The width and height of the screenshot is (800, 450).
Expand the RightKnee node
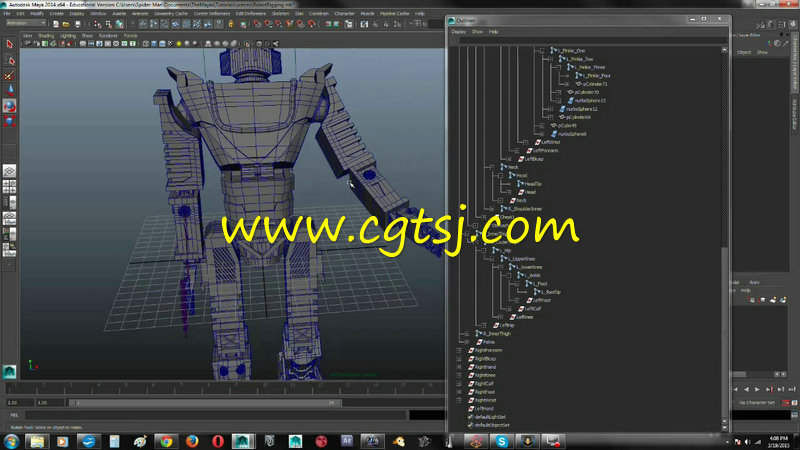[459, 376]
